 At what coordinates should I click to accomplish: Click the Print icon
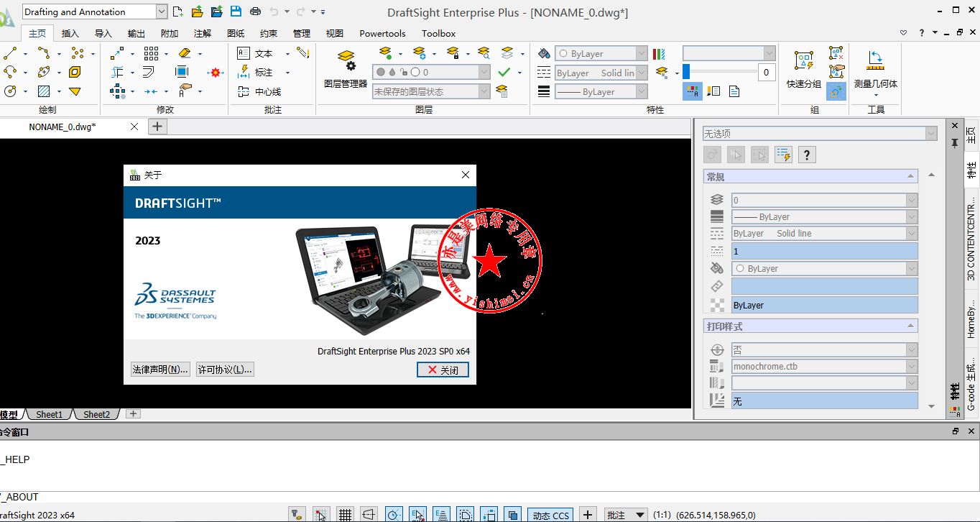[x=255, y=12]
